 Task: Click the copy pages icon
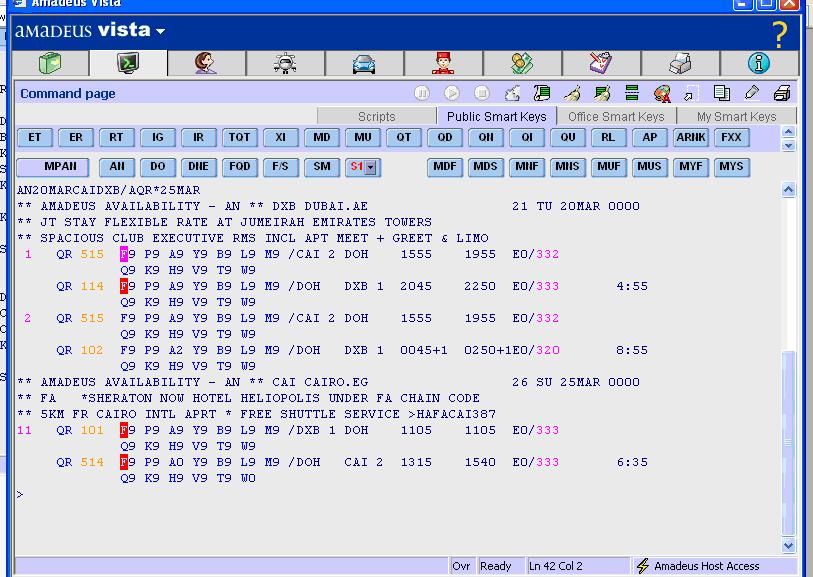tap(722, 93)
